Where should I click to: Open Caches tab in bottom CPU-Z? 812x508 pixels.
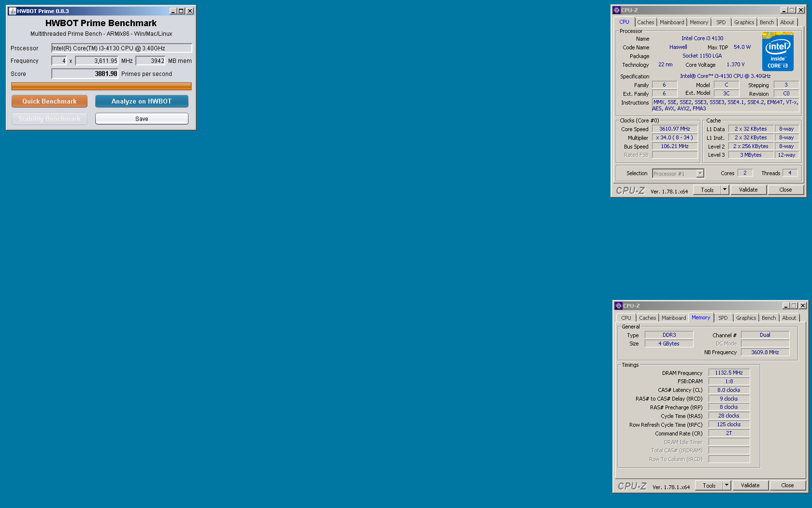[648, 318]
